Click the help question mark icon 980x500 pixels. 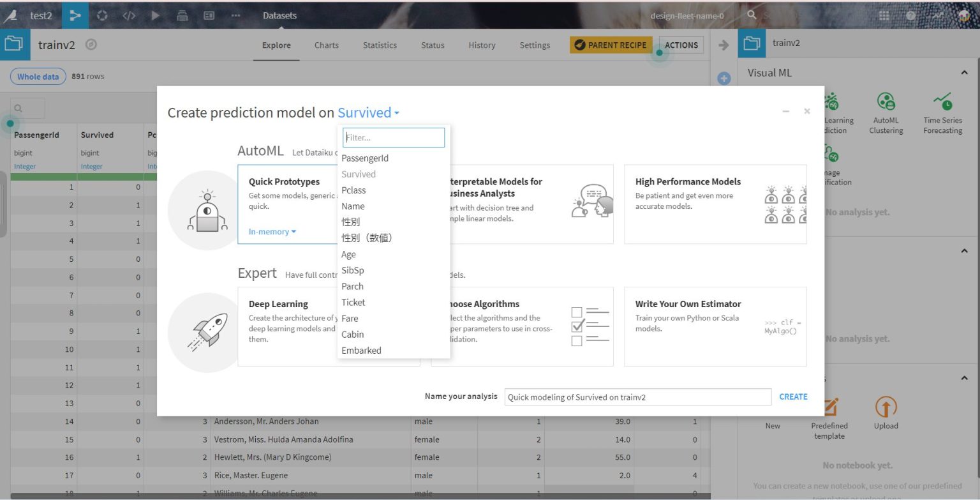[910, 15]
